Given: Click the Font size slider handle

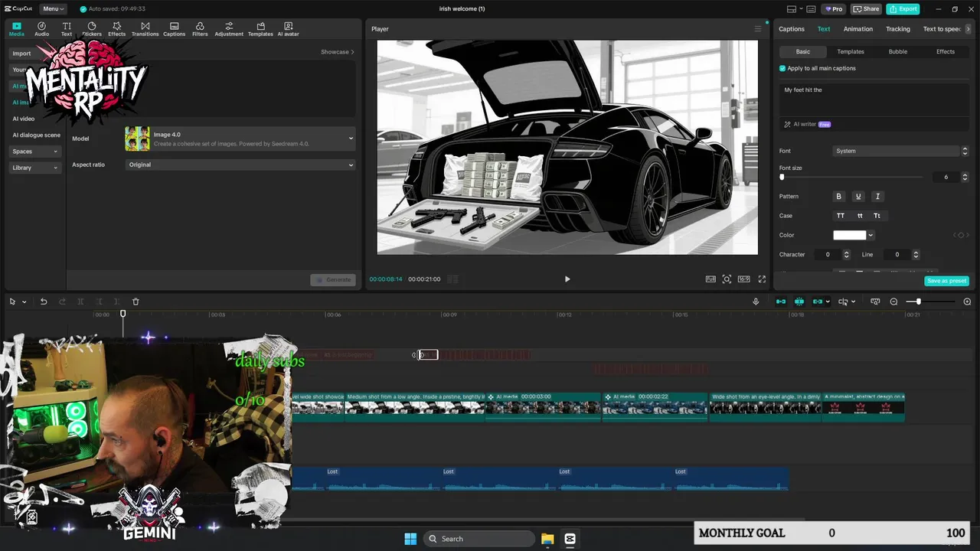Looking at the screenshot, I should [x=782, y=177].
